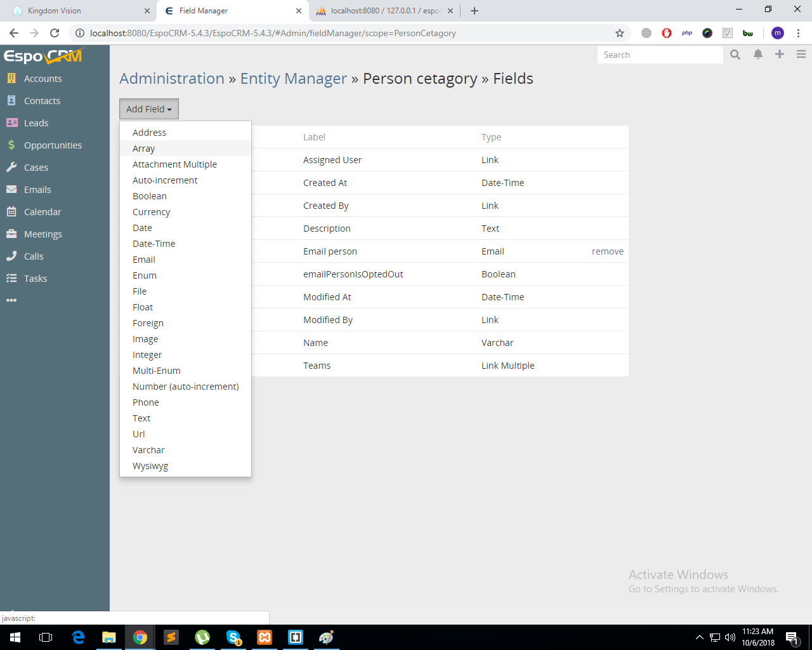The height and width of the screenshot is (650, 812).
Task: Click the quick create plus icon
Action: [780, 55]
